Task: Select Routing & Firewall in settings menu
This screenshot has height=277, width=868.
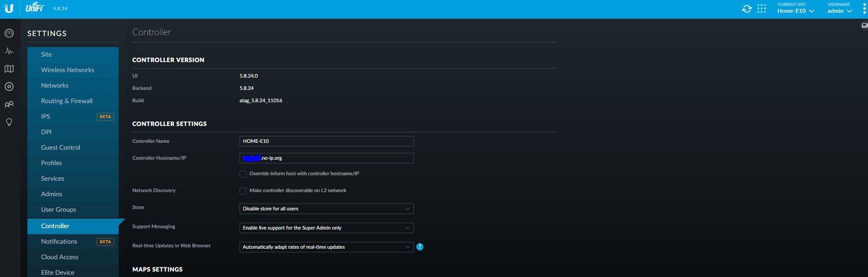Action: 67,101
